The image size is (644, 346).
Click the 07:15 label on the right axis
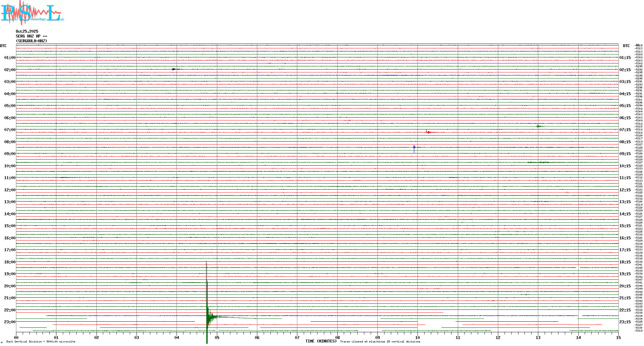coord(625,130)
